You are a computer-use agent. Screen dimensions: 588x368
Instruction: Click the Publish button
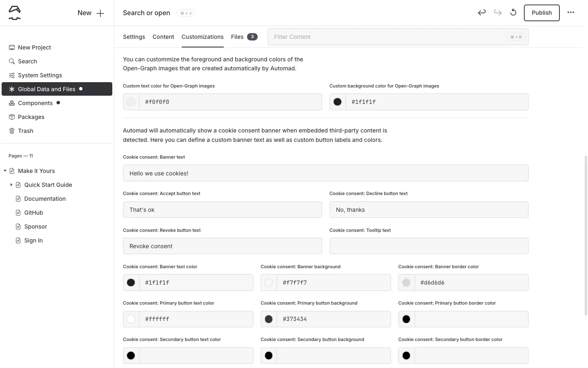coord(541,13)
